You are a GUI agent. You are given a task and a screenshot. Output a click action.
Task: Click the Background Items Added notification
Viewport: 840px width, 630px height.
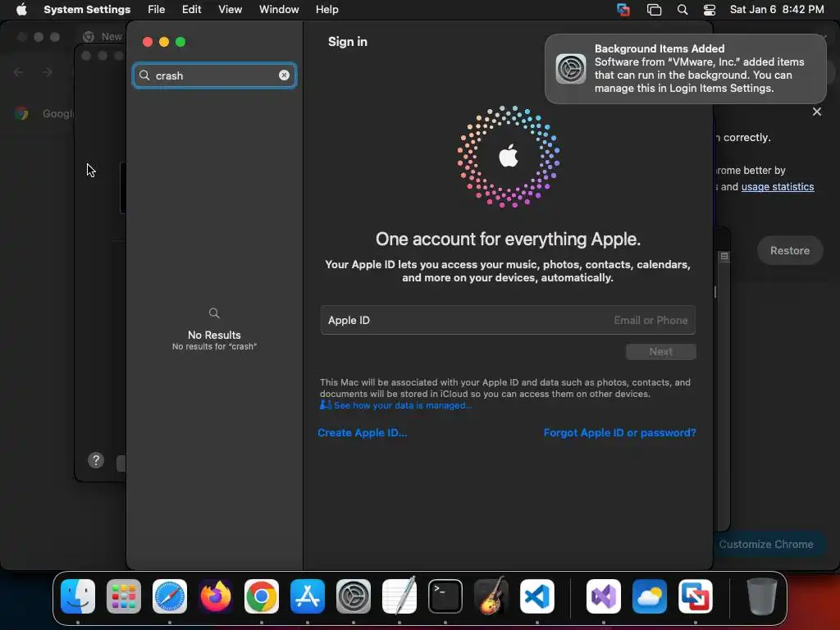(686, 69)
